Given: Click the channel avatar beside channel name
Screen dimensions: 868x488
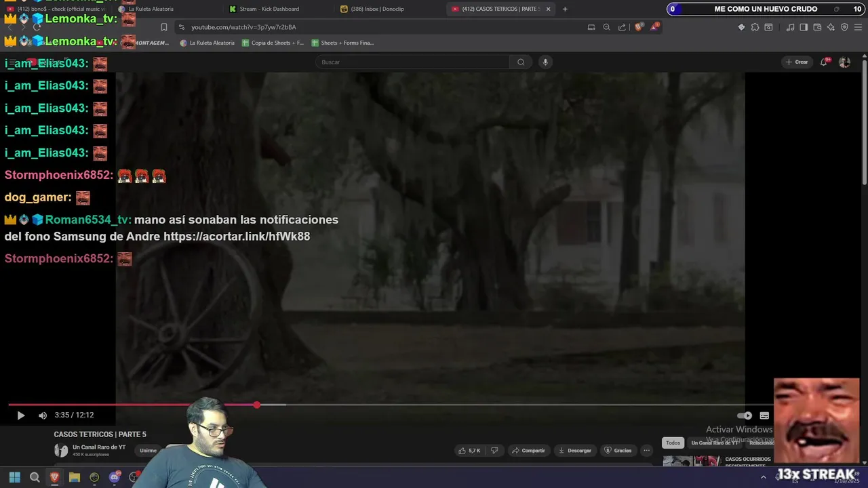Looking at the screenshot, I should [61, 451].
